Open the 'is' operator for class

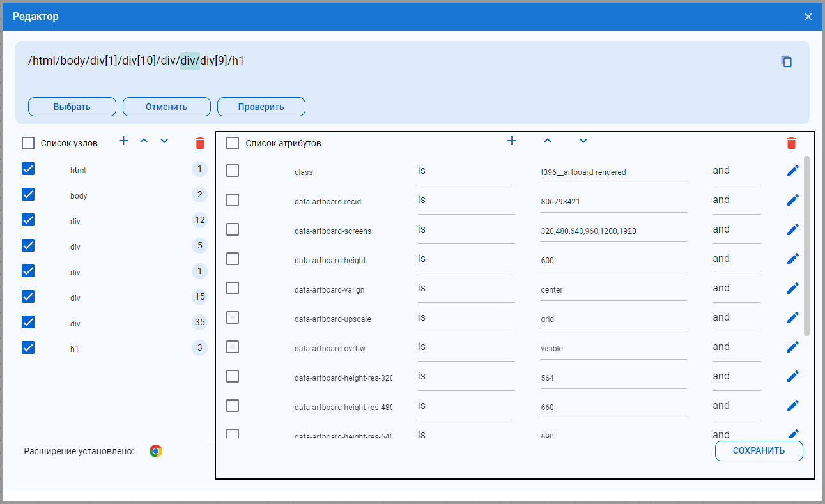pyautogui.click(x=466, y=171)
